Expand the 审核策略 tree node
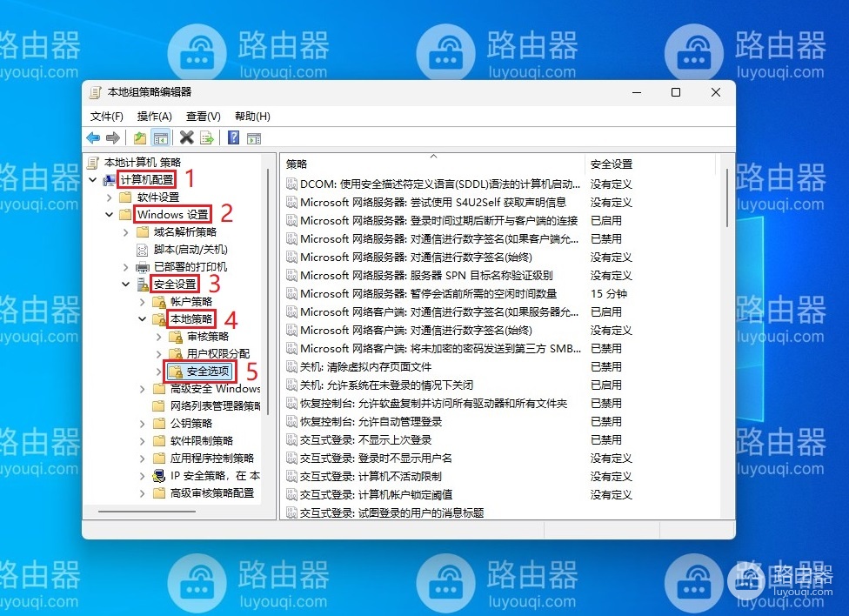 tap(158, 337)
